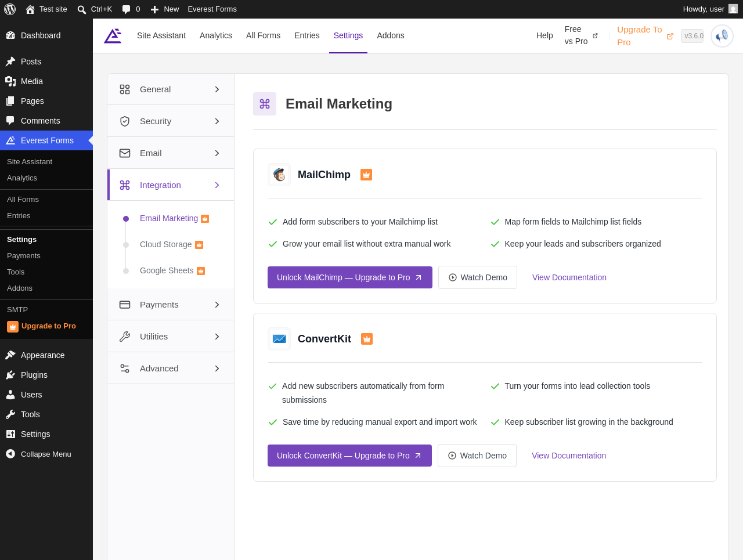
Task: Expand the General settings chevron
Action: pyautogui.click(x=217, y=89)
